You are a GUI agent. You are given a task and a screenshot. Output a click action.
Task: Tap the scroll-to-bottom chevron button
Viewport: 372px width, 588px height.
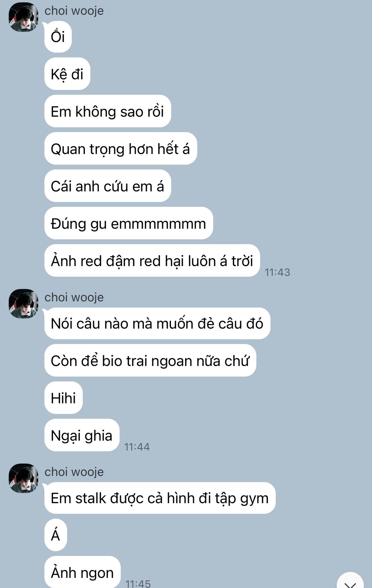coord(350,581)
